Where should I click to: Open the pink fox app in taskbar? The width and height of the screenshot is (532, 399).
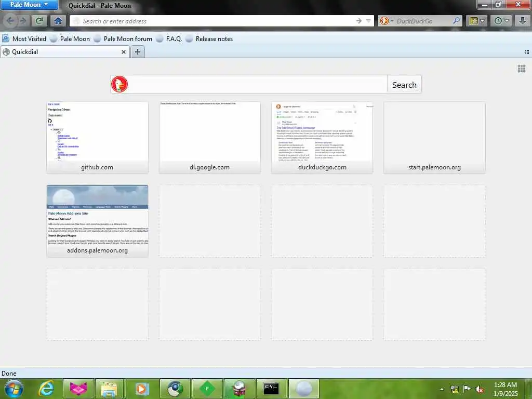78,389
